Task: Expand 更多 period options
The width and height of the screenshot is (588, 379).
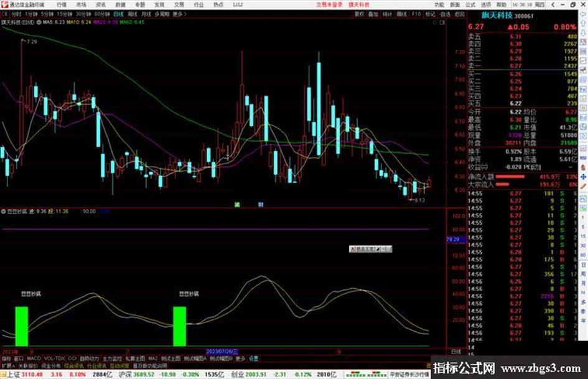Action: 179,14
